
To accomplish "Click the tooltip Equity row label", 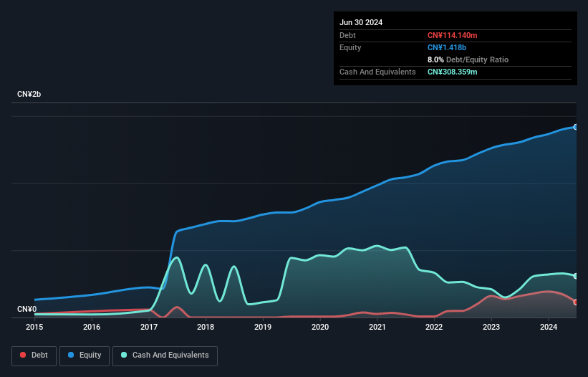I will (x=350, y=47).
